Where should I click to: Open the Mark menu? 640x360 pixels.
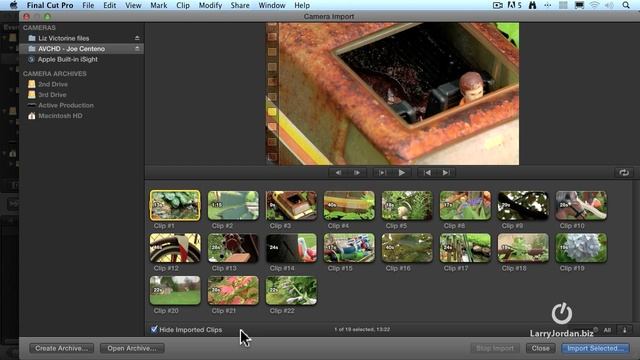click(158, 5)
